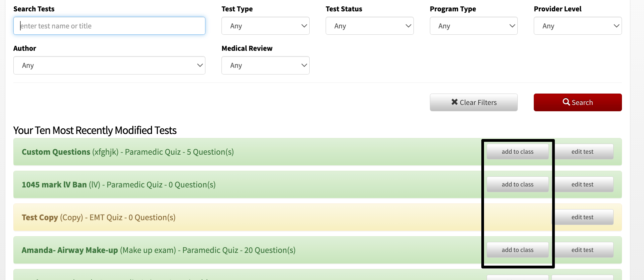The height and width of the screenshot is (280, 644).
Task: Click the 'Medical Review' label
Action: coord(247,48)
